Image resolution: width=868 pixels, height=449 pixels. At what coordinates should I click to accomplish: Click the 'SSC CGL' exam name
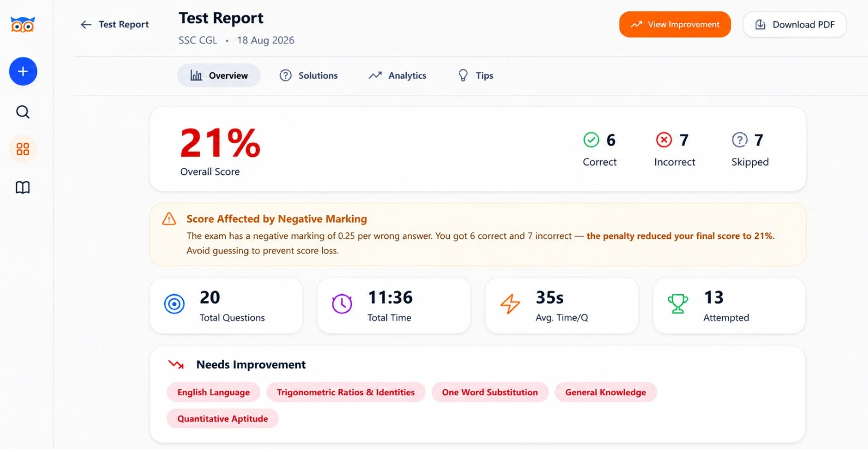coord(197,40)
